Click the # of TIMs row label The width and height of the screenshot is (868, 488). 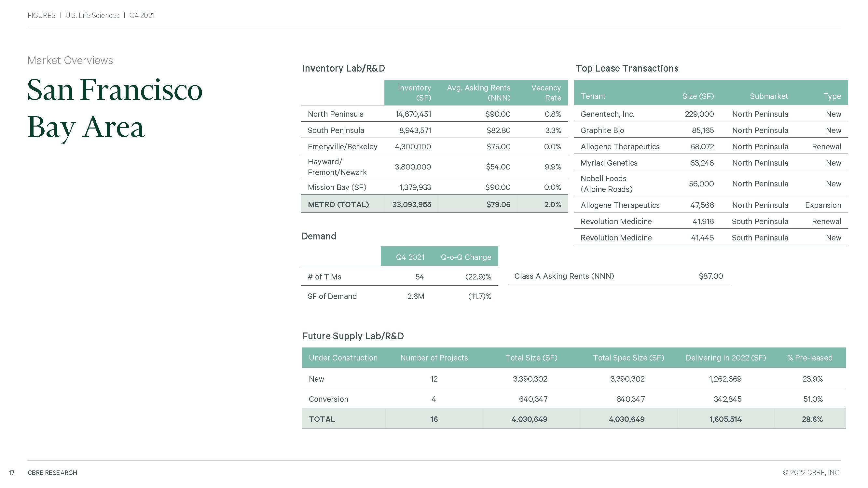pos(324,277)
